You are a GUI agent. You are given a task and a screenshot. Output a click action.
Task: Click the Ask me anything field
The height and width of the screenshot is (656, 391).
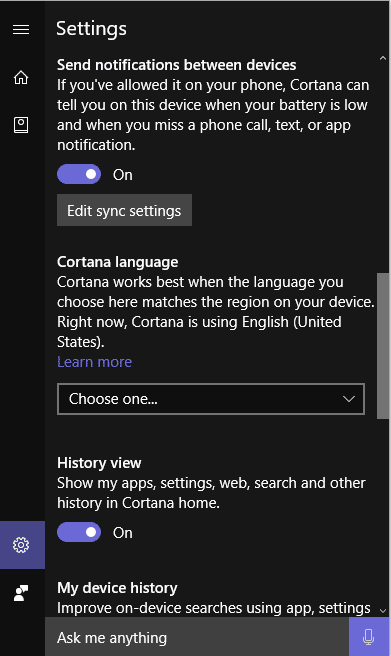(x=197, y=636)
